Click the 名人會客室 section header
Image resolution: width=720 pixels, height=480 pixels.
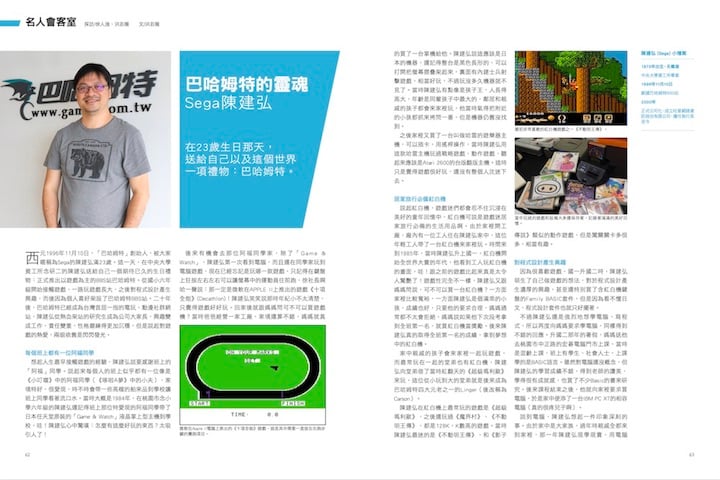[51, 22]
